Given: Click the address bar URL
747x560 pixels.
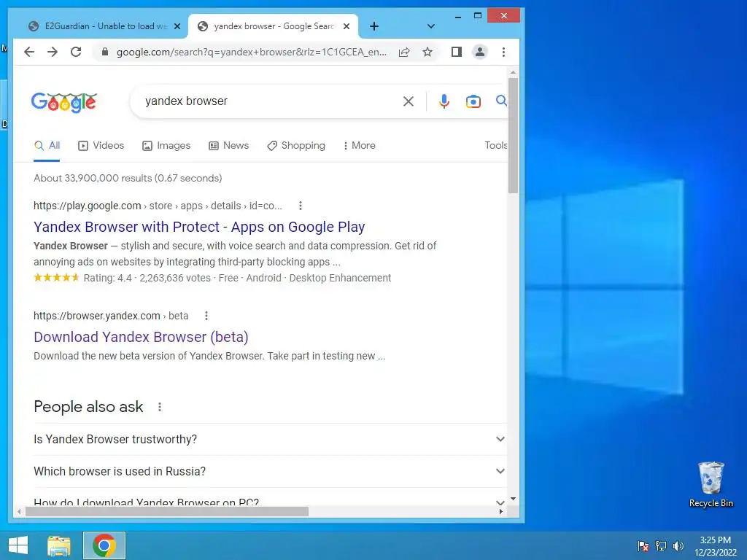Looking at the screenshot, I should click(x=251, y=52).
